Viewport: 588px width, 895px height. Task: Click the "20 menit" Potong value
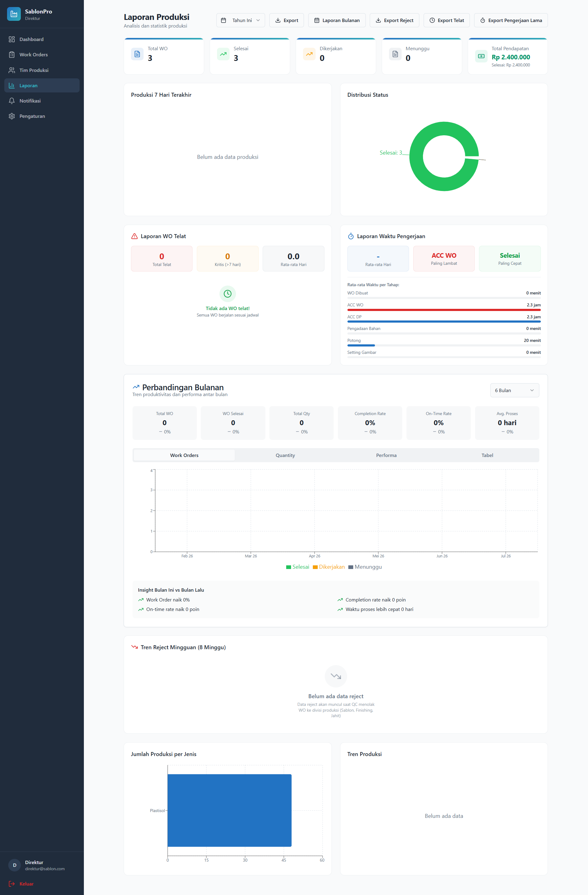[532, 340]
